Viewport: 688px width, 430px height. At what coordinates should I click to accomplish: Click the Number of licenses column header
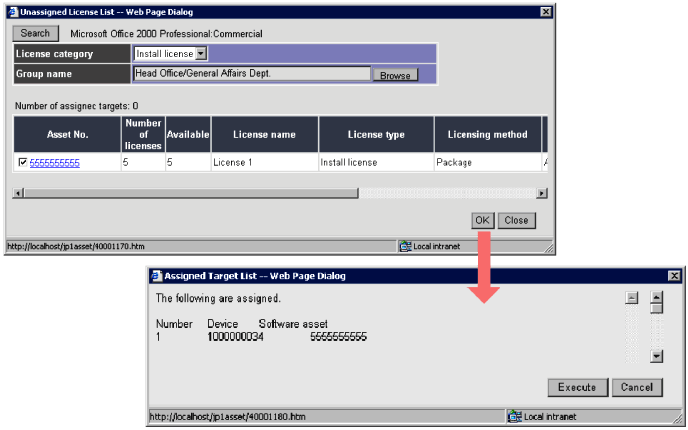click(143, 134)
